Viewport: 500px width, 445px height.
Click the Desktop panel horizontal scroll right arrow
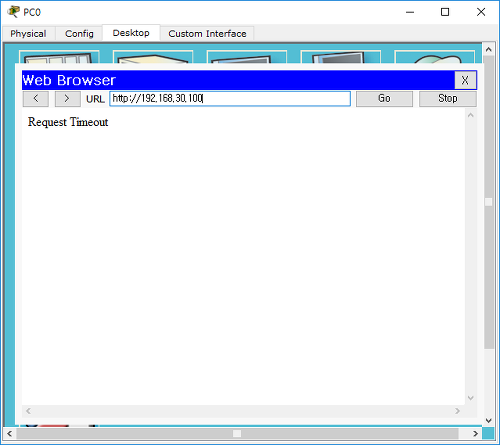tap(476, 434)
